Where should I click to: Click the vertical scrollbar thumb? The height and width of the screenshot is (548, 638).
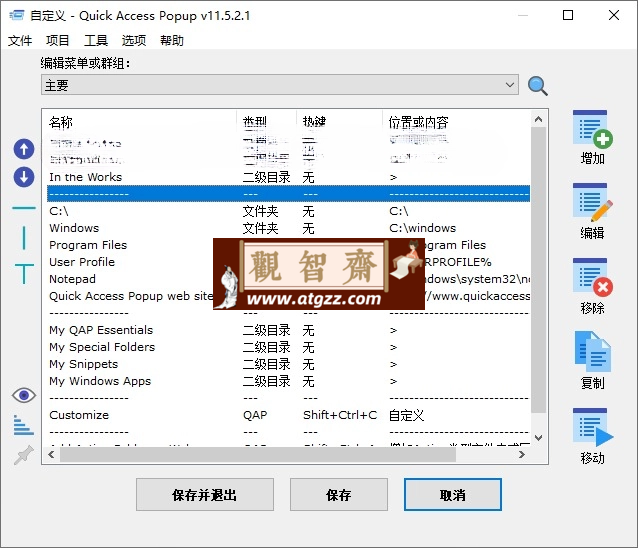[538, 270]
